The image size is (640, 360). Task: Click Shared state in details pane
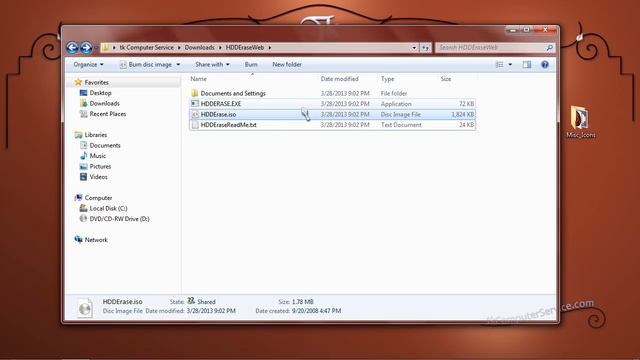pyautogui.click(x=206, y=302)
